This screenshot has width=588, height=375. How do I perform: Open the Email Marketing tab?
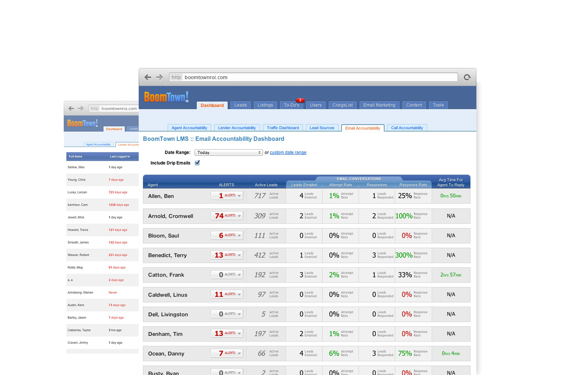[379, 105]
